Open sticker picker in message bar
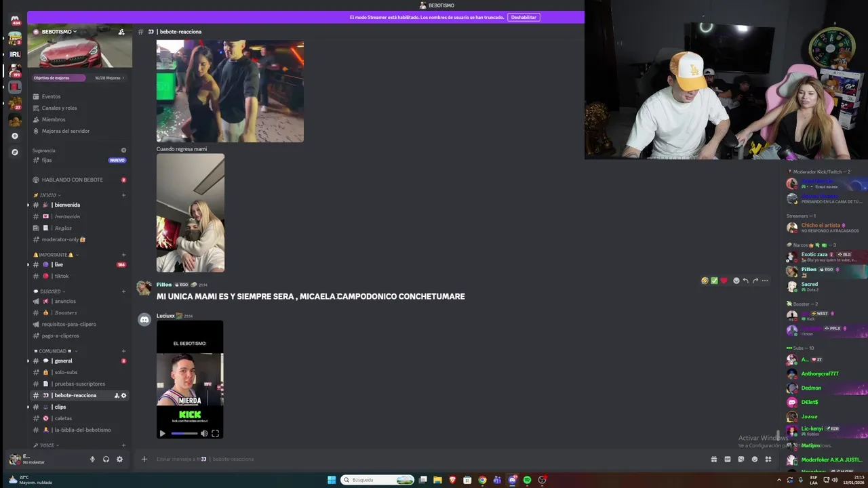Image resolution: width=868 pixels, height=488 pixels. [x=741, y=459]
